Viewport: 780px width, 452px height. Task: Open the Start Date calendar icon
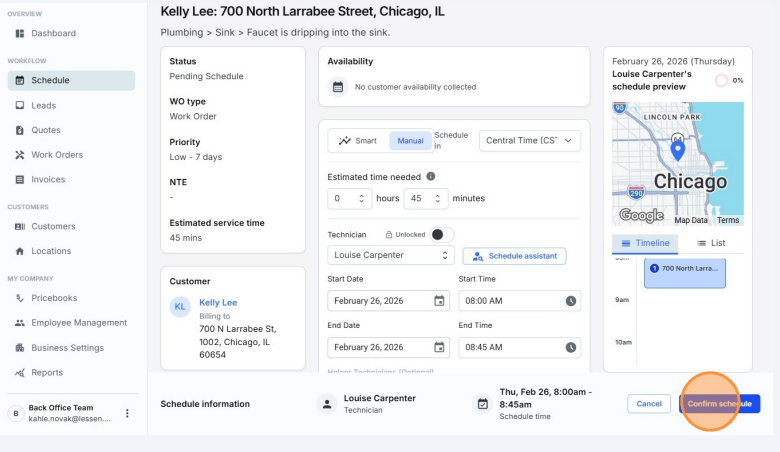(x=439, y=301)
